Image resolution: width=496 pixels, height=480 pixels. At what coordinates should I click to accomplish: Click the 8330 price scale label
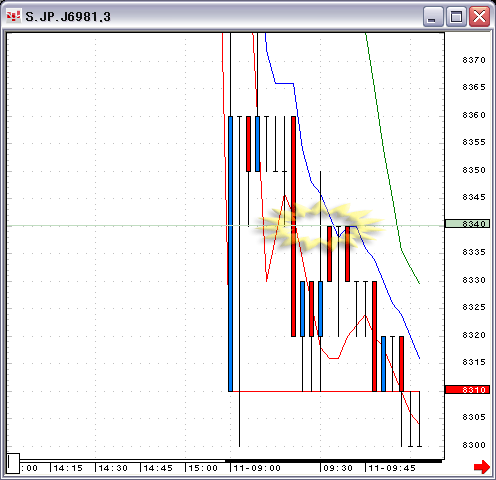pos(474,280)
